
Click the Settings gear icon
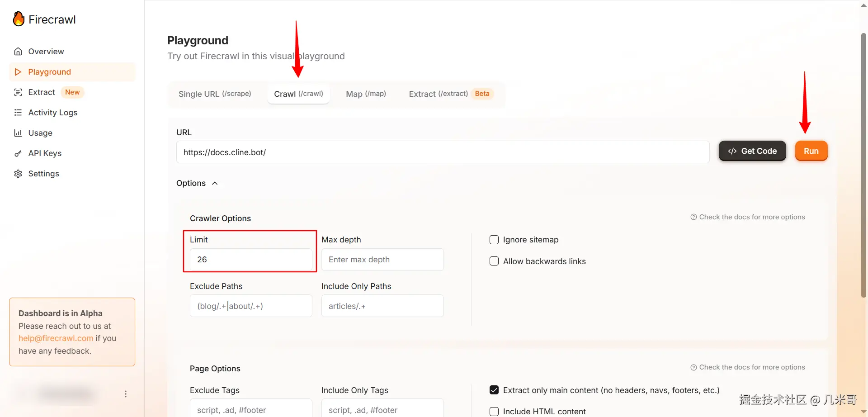pos(18,174)
